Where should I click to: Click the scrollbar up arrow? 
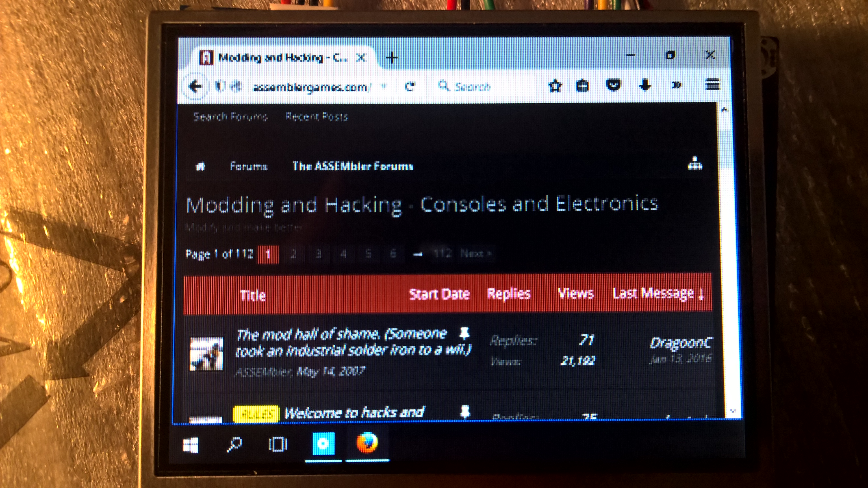point(725,110)
